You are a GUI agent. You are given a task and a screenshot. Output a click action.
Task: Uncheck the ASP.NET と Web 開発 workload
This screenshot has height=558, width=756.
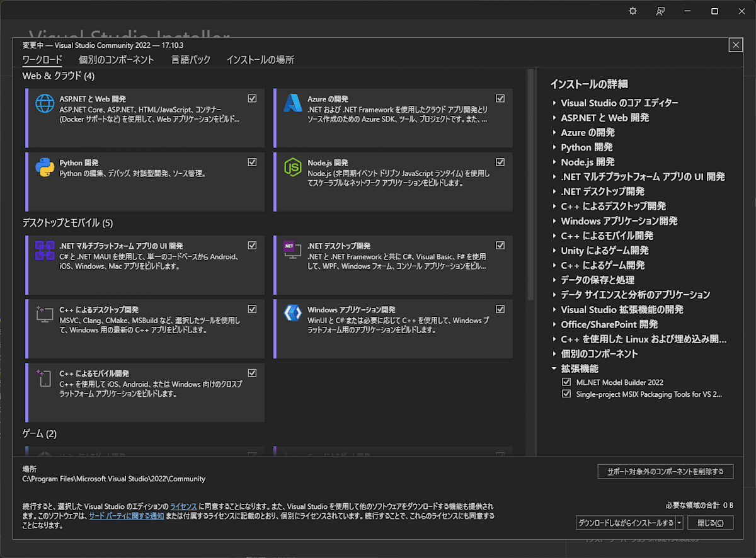pyautogui.click(x=252, y=98)
